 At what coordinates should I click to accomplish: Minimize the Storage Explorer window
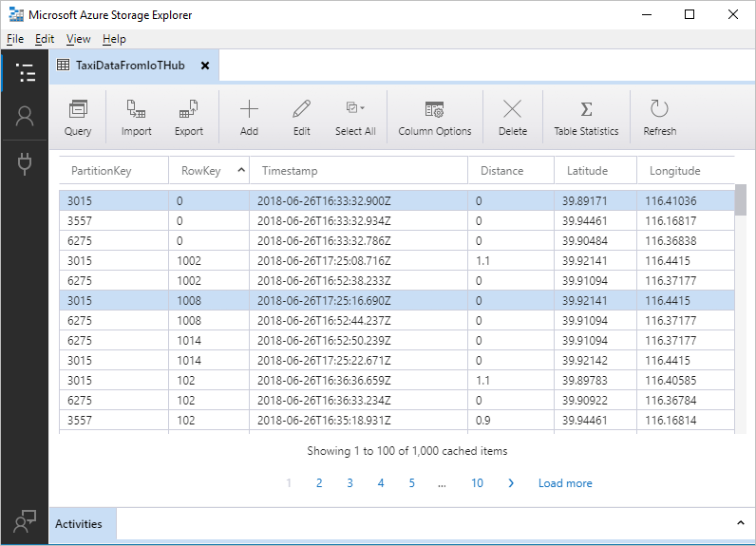point(647,14)
